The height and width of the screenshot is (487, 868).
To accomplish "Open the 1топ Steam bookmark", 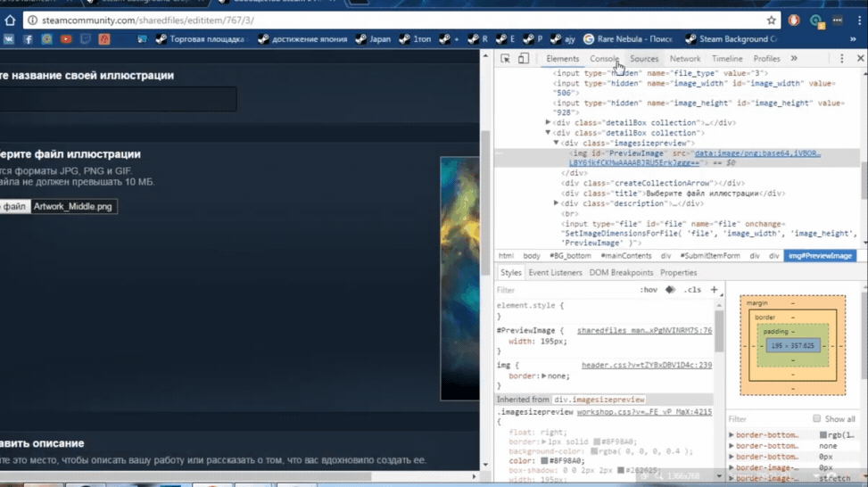I will pyautogui.click(x=415, y=39).
